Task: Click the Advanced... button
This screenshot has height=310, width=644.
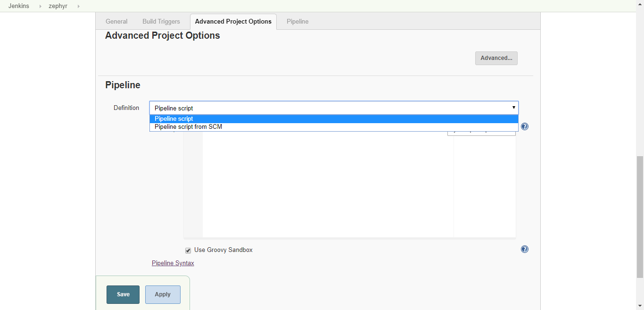Action: (496, 58)
